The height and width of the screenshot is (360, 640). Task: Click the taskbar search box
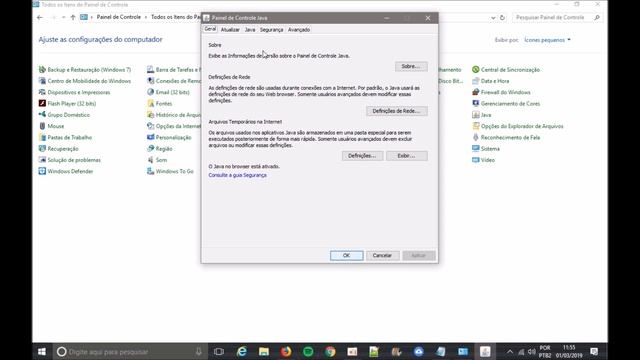pos(130,351)
